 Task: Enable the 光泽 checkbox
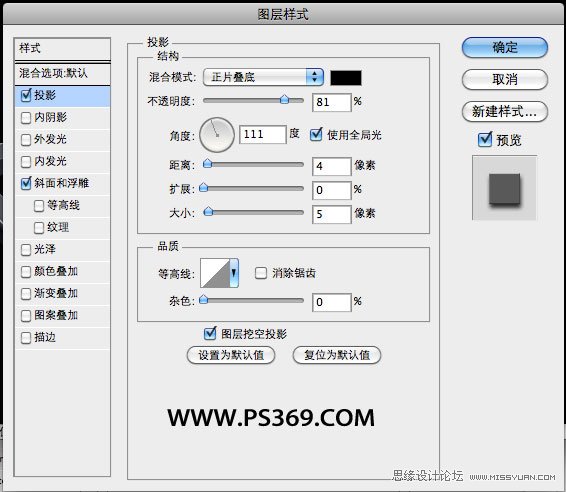pos(26,250)
